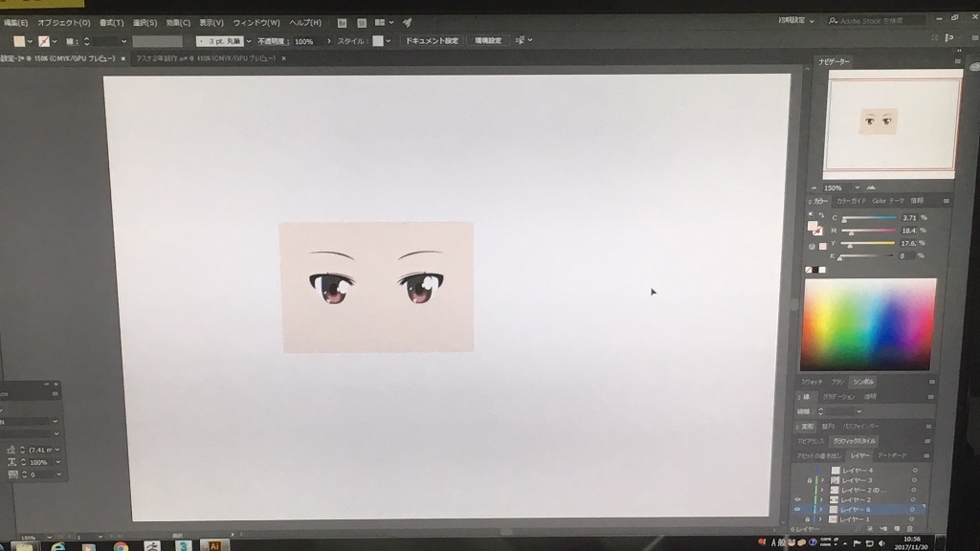Viewport: 980px width, 551px height.
Task: Open the navigator zoom level dropdown
Action: coord(848,187)
